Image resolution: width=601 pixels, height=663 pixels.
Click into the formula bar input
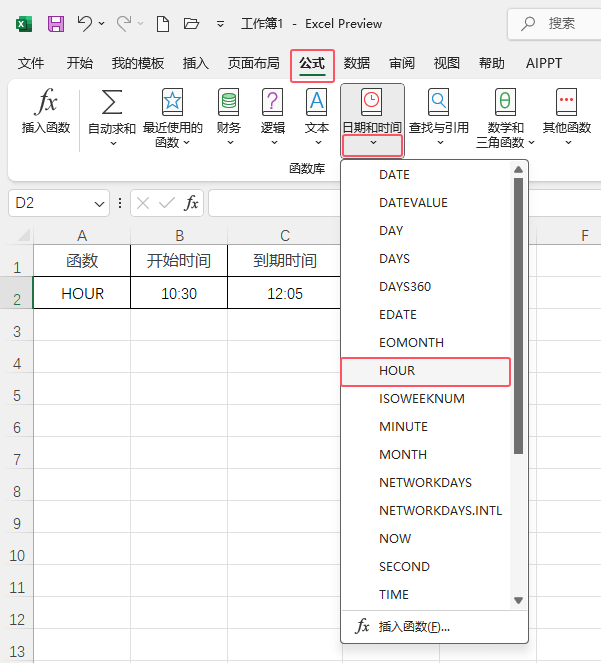[274, 203]
